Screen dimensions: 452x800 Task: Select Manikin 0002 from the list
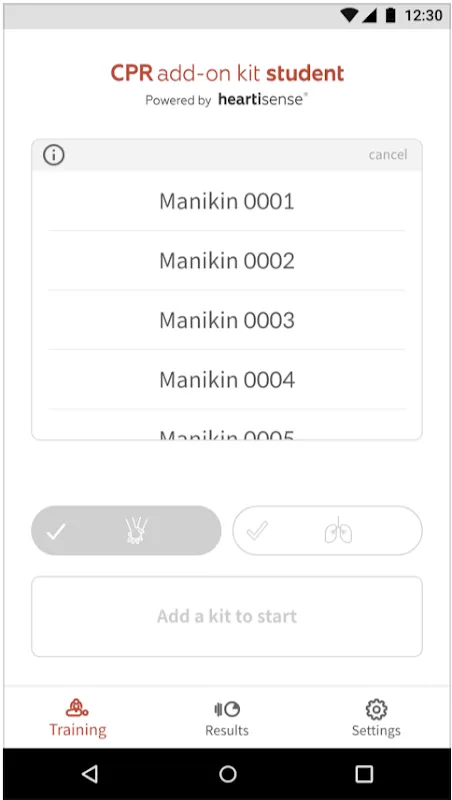(227, 261)
